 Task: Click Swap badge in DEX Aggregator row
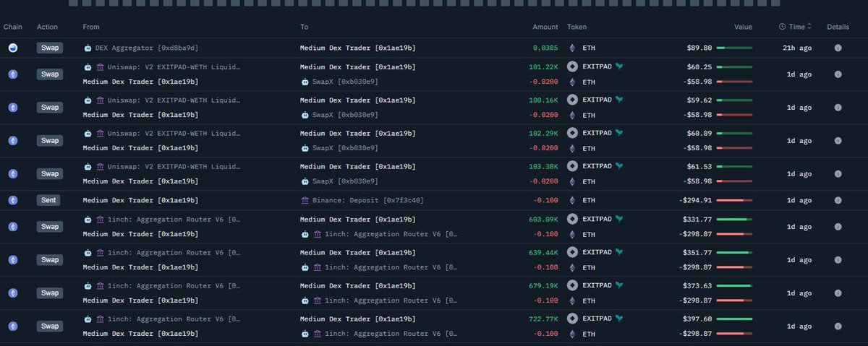pos(50,48)
